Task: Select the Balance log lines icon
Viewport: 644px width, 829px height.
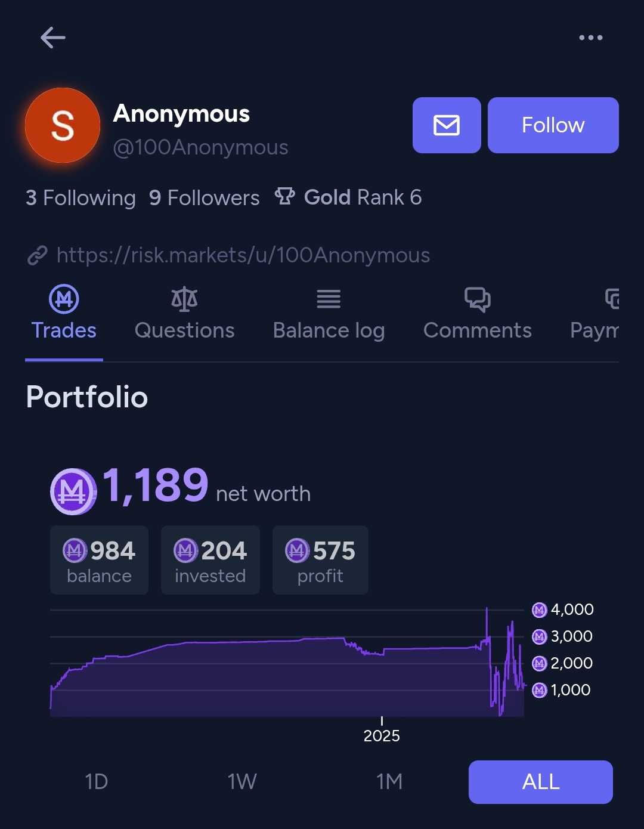Action: (329, 299)
